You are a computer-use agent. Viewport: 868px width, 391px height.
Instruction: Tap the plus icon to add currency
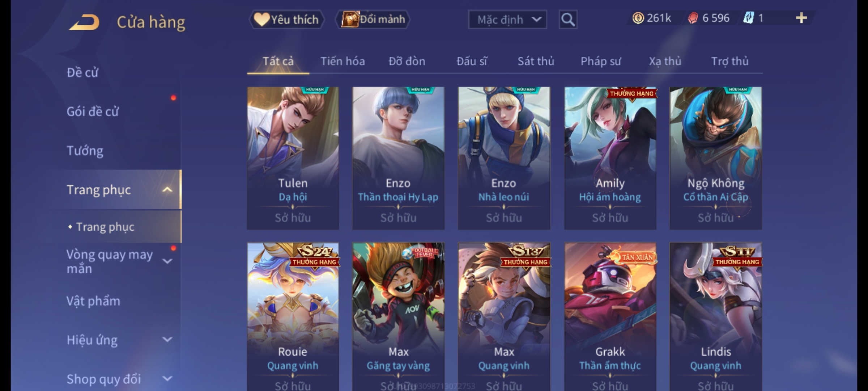pyautogui.click(x=801, y=18)
